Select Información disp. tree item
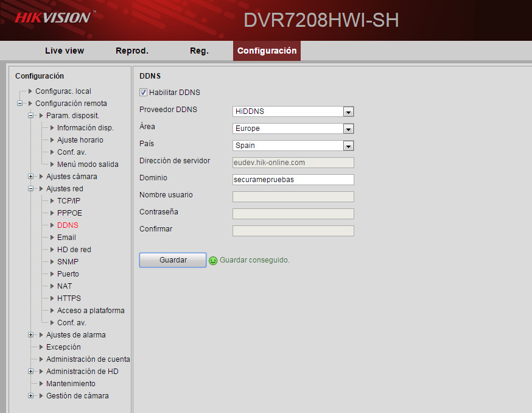Screen dimensions: 532x413 point(85,128)
